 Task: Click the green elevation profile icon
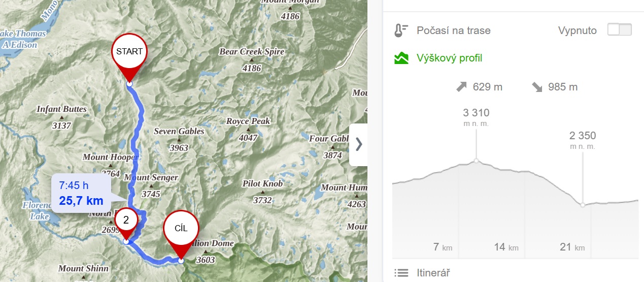(x=401, y=58)
